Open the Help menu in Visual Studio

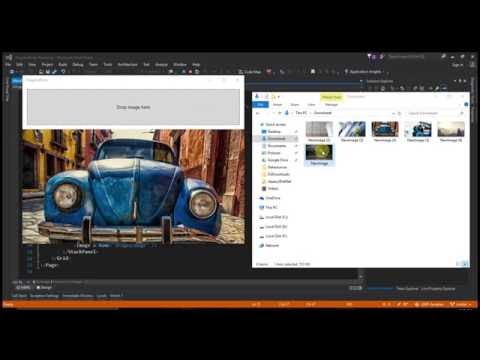point(196,64)
